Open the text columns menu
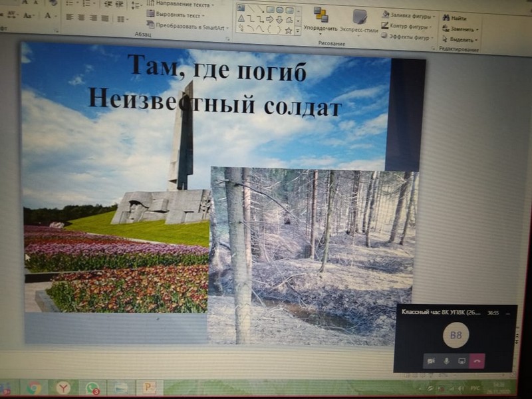 click(x=122, y=19)
